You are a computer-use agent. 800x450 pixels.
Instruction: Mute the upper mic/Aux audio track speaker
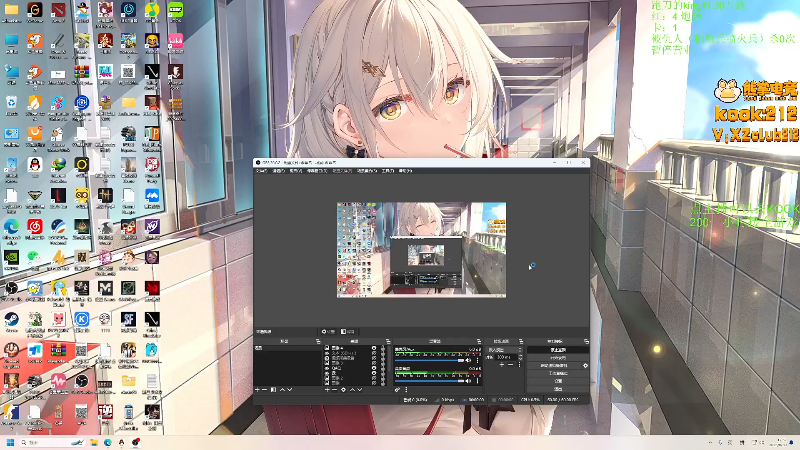468,360
